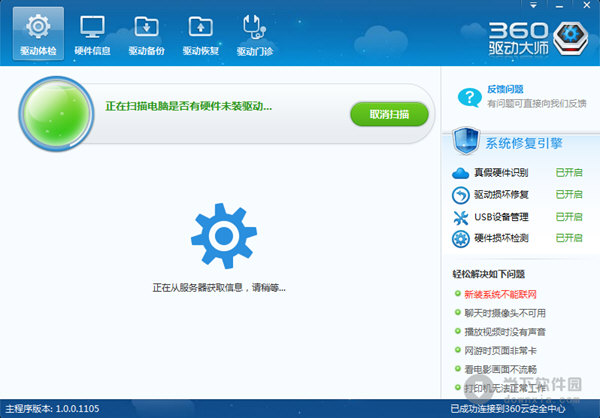Select 驱动损坏修复 label

501,194
